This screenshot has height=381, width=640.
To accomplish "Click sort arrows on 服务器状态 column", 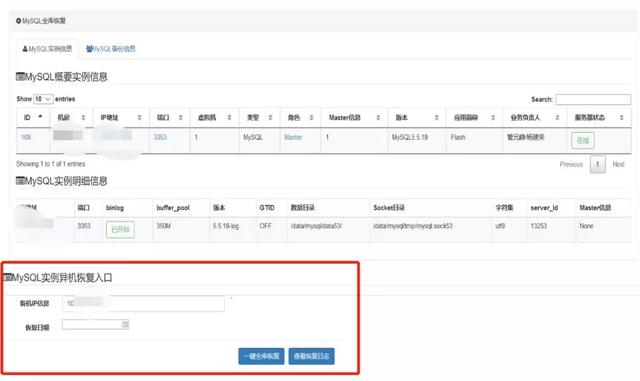I will (x=622, y=118).
